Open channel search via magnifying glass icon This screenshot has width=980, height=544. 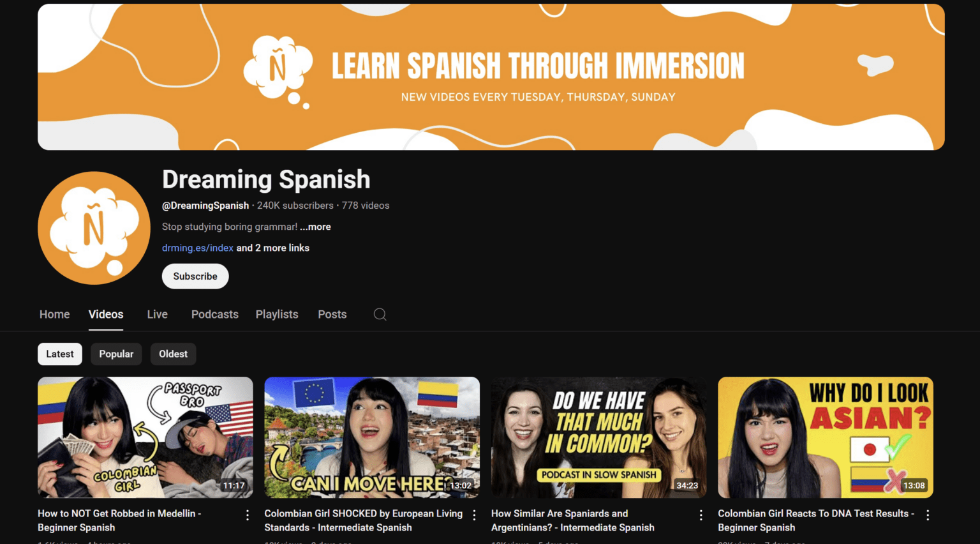[380, 314]
